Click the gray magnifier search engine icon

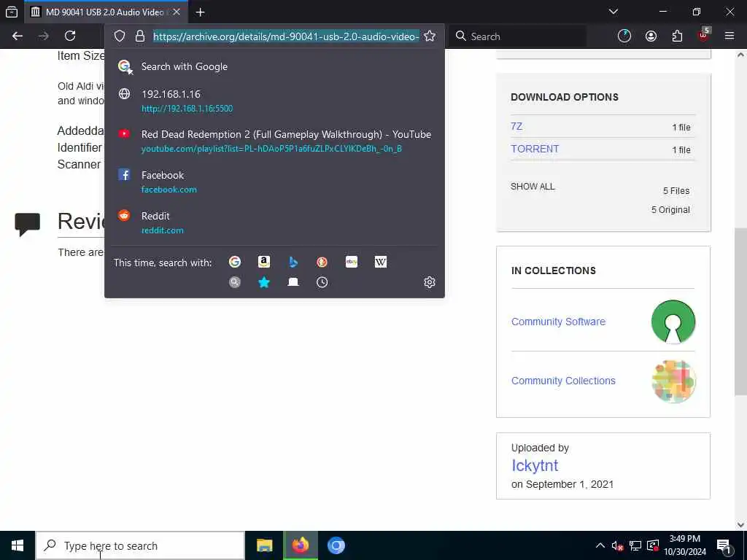(x=234, y=282)
